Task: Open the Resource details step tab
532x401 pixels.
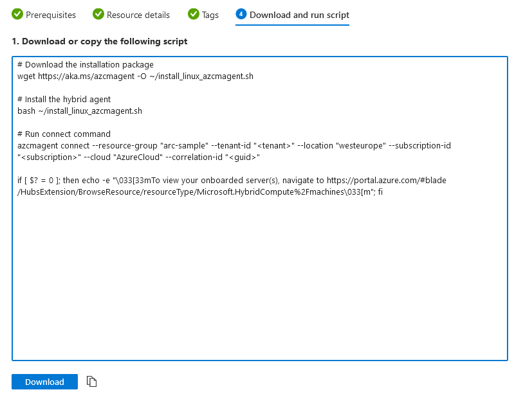Action: (131, 15)
